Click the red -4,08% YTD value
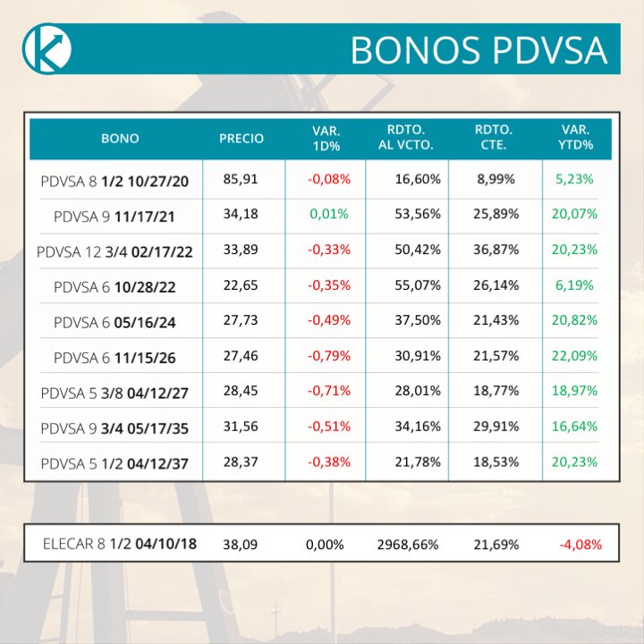The height and width of the screenshot is (644, 644). [x=580, y=544]
